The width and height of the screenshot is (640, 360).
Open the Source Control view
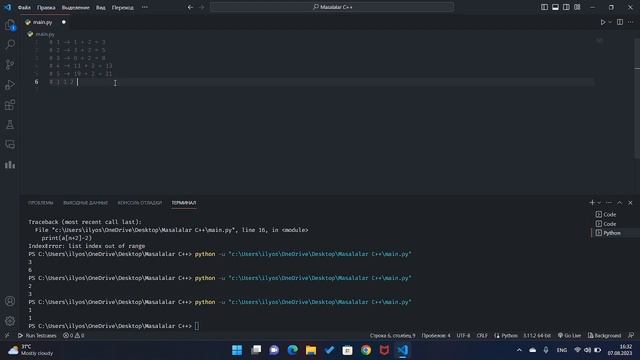(x=10, y=64)
